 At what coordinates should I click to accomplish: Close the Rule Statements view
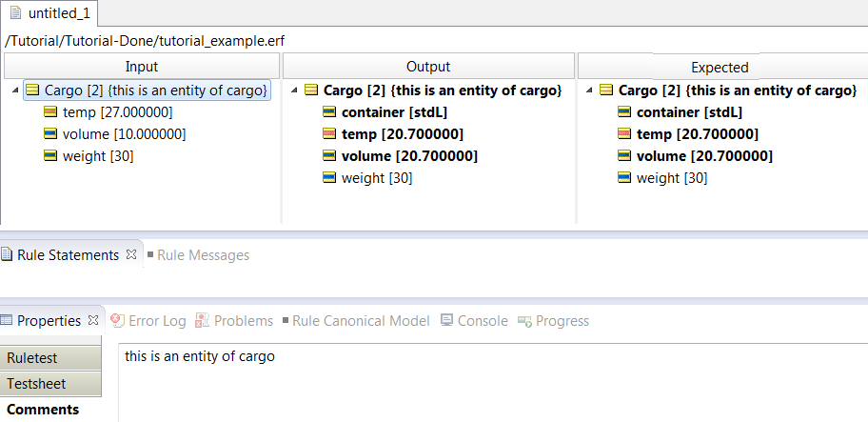pos(131,254)
